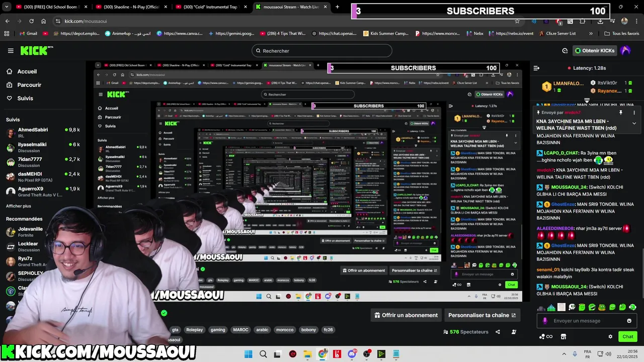Viewport: 644px width, 362px height.
Task: Click the user-options icon next to share
Action: pyautogui.click(x=514, y=332)
